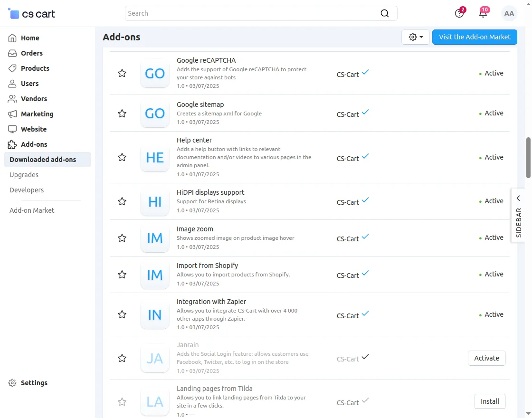This screenshot has height=418, width=532.
Task: Go to Upgrades under Add-ons
Action: pos(24,175)
